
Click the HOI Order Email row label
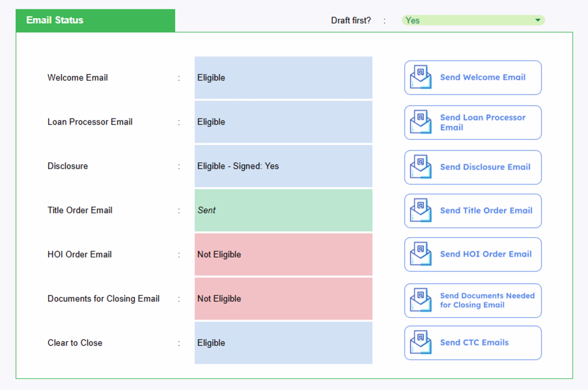coord(79,254)
